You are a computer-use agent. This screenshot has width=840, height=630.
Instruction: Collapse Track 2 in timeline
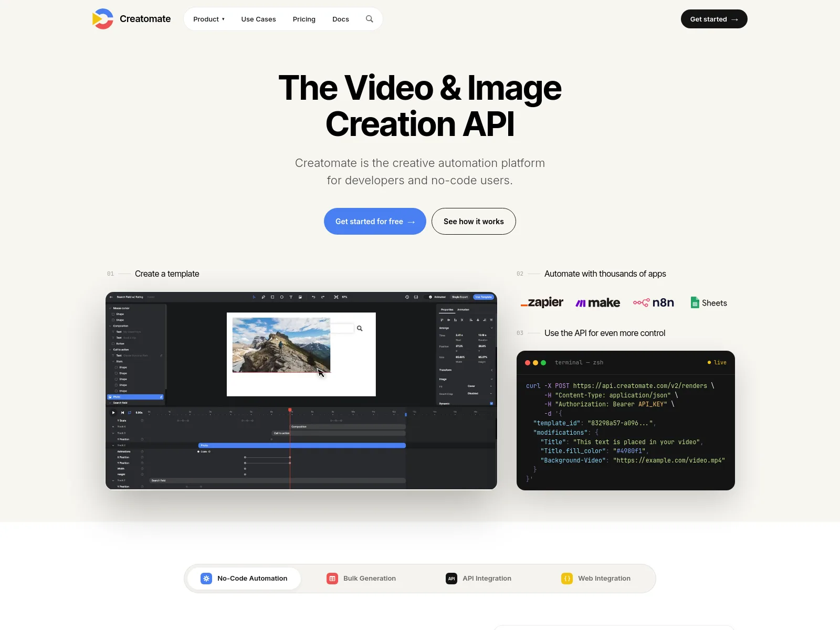[x=113, y=445]
